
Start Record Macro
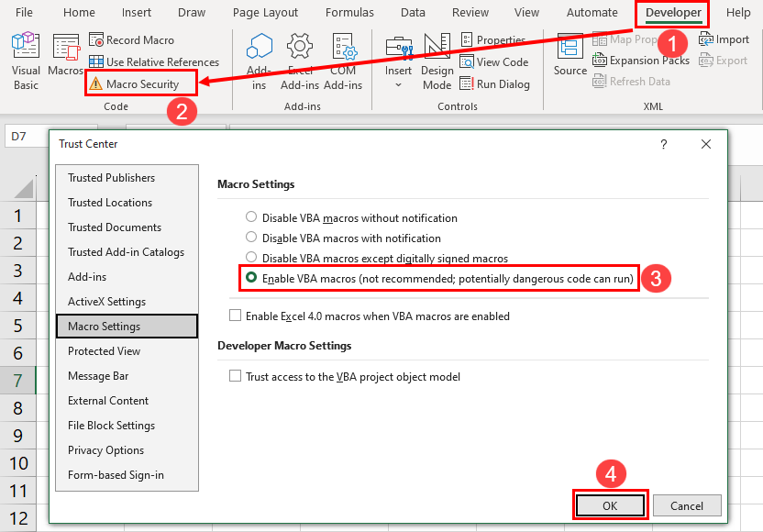131,40
